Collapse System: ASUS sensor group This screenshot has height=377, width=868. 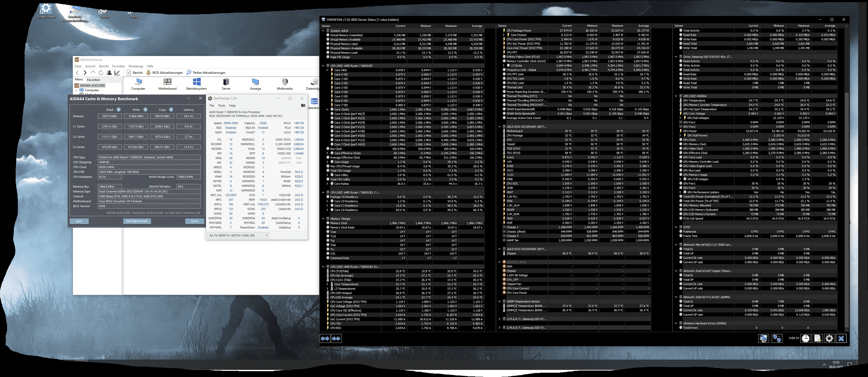[323, 31]
